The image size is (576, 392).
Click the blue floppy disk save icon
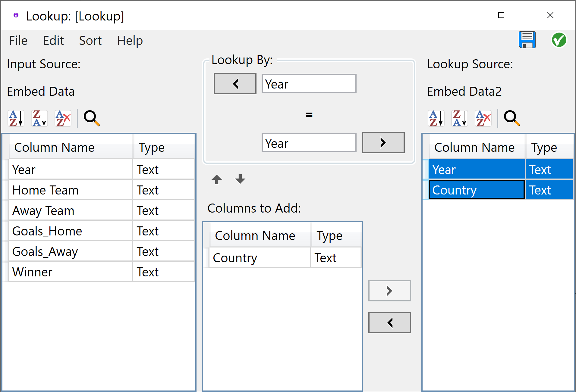point(527,40)
